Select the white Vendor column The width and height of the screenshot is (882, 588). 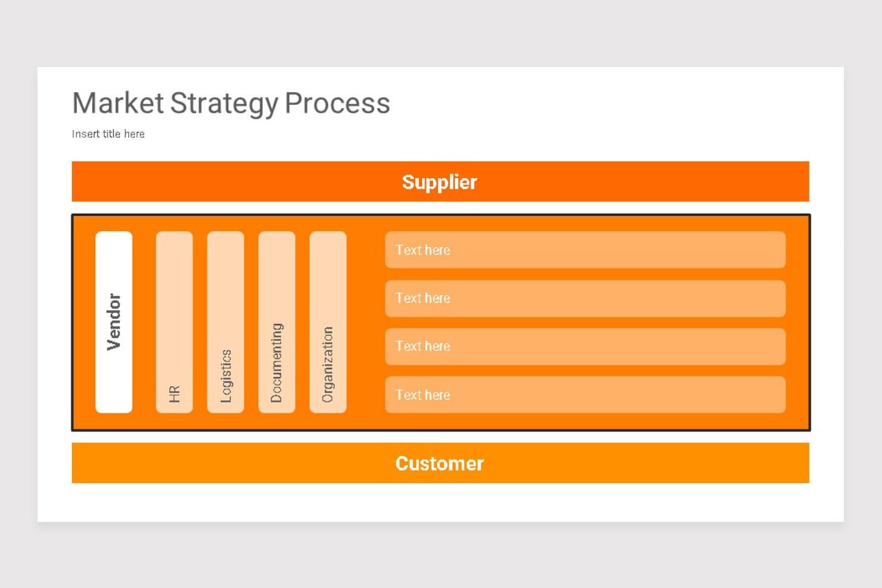point(114,322)
